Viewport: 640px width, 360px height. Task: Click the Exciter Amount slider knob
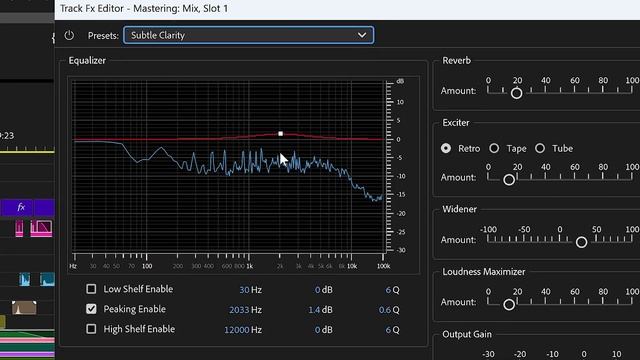click(509, 180)
